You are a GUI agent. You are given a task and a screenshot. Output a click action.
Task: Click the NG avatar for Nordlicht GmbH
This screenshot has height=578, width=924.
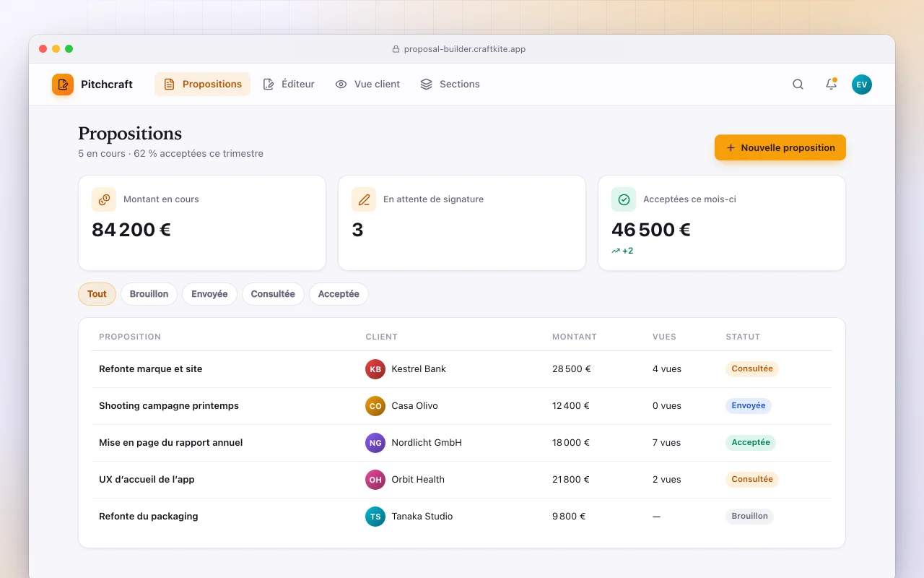[x=375, y=443]
